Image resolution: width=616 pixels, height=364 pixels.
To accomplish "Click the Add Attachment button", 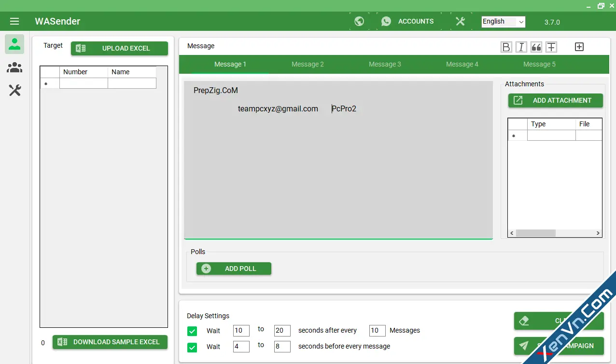I will [555, 100].
